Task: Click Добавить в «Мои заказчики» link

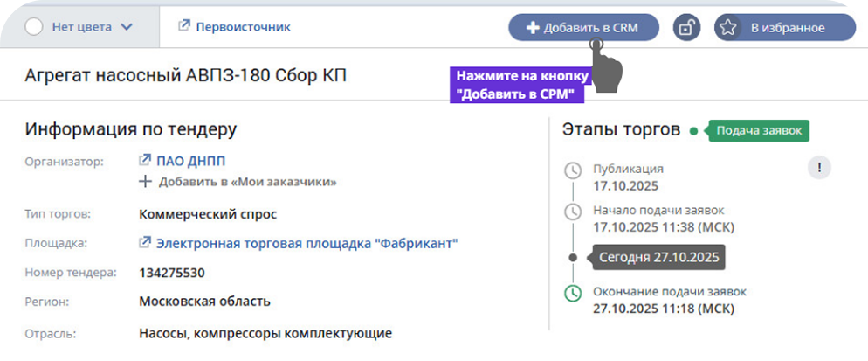Action: pyautogui.click(x=247, y=182)
